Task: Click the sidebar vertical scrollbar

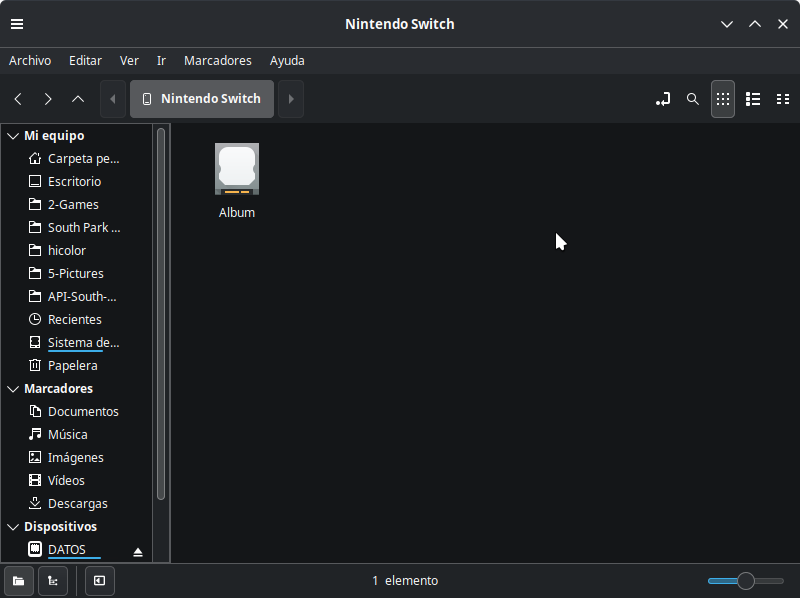Action: 161,314
